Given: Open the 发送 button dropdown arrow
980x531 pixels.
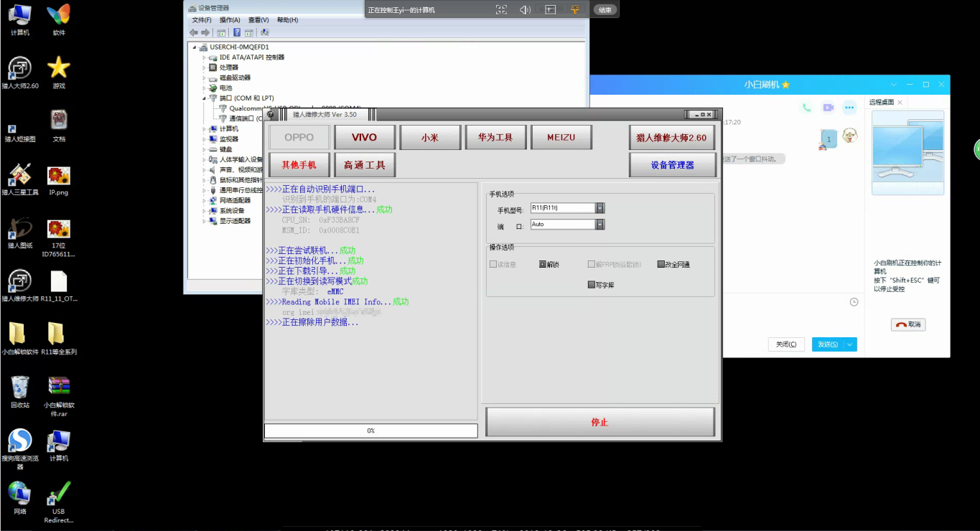Looking at the screenshot, I should coord(850,344).
